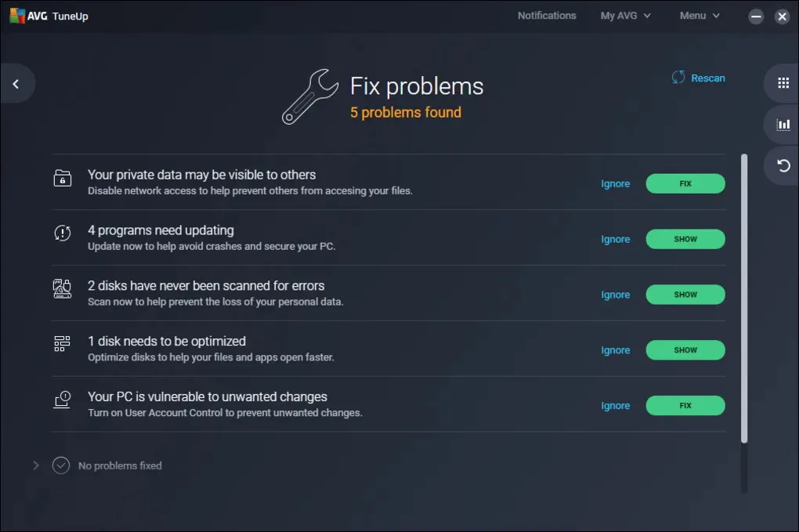This screenshot has height=532, width=799.
Task: Click the PC vulnerable warning icon
Action: (x=62, y=400)
